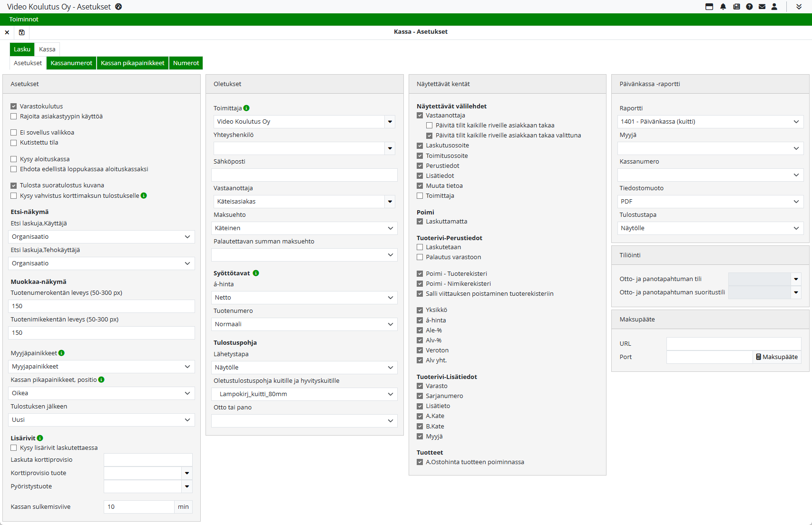Click the save (floppy disk) icon
The height and width of the screenshot is (525, 812).
coord(21,32)
